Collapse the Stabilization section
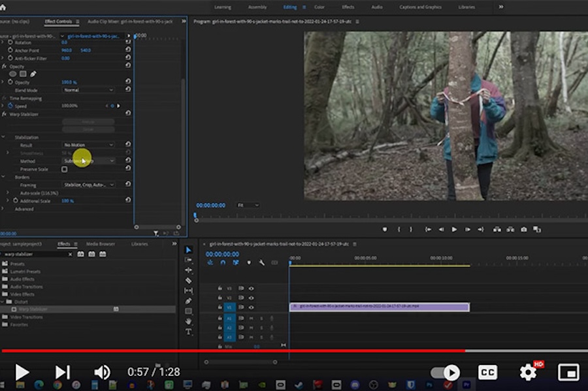This screenshot has width=588, height=391. pyautogui.click(x=3, y=137)
